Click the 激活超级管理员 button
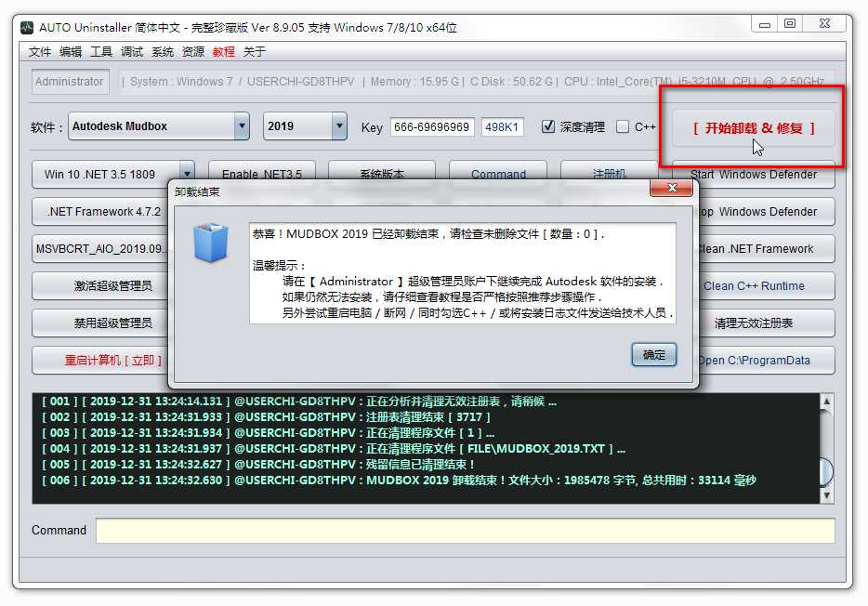The image size is (868, 606). [100, 285]
